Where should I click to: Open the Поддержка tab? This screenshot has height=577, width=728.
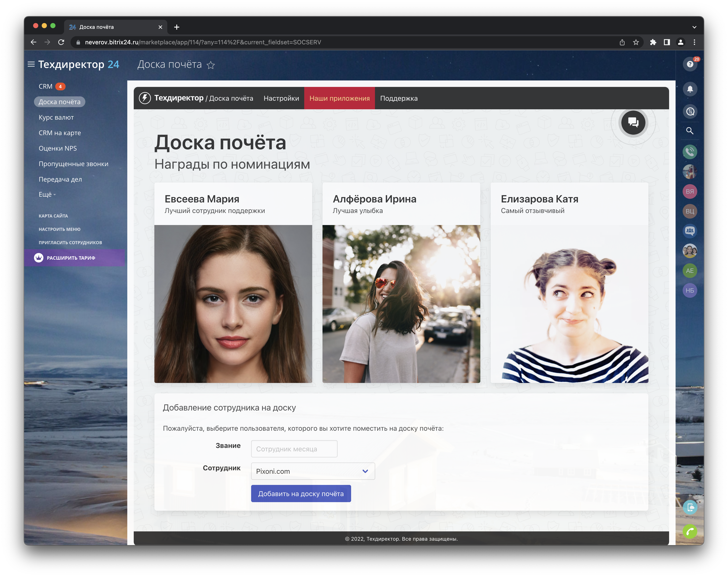click(399, 98)
